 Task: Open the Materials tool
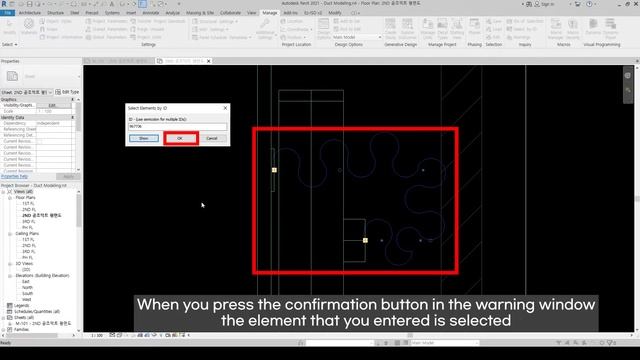[x=29, y=27]
